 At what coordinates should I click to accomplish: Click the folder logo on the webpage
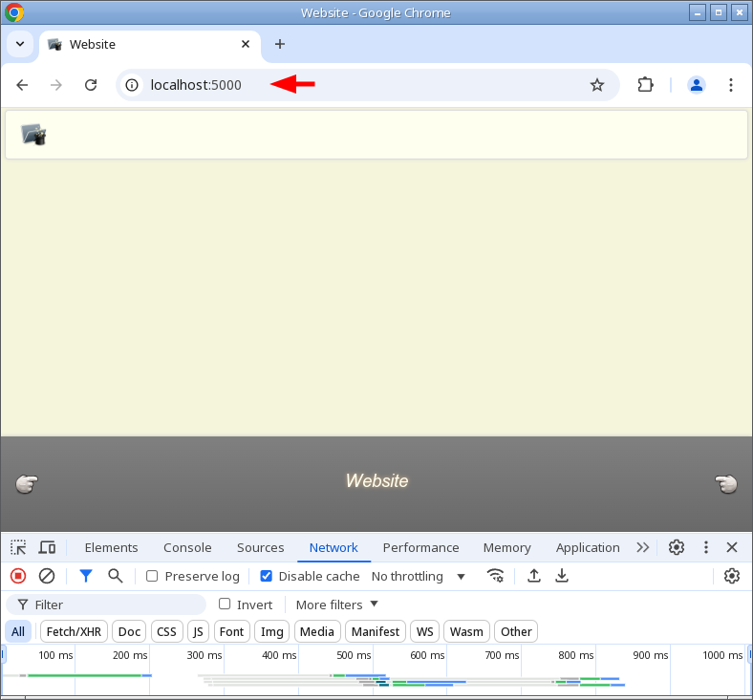tap(33, 135)
